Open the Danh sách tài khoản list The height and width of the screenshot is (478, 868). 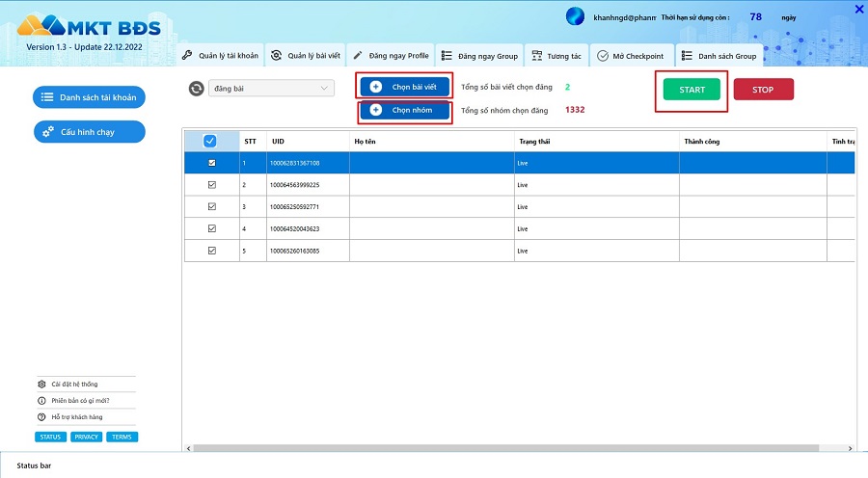click(89, 97)
